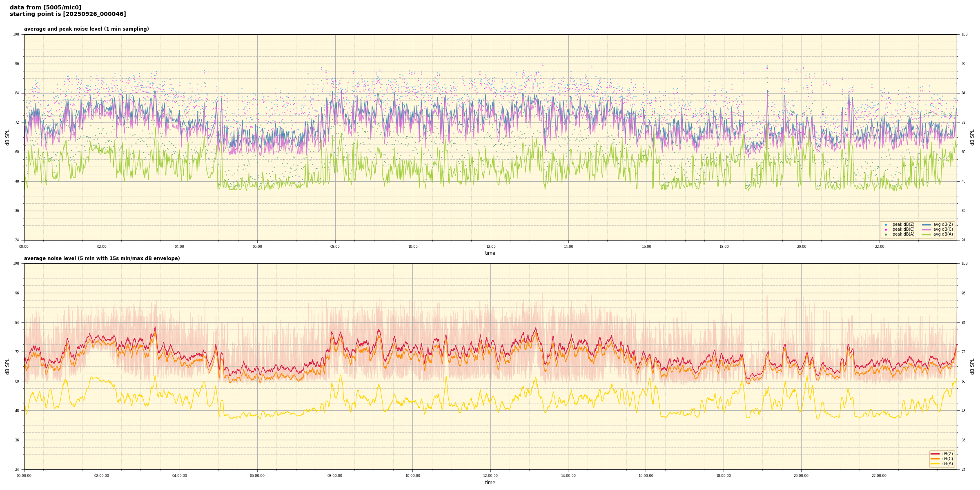Click dB(Z) red line in bottom legend
Viewport: 980px width, 490px height.
point(935,454)
